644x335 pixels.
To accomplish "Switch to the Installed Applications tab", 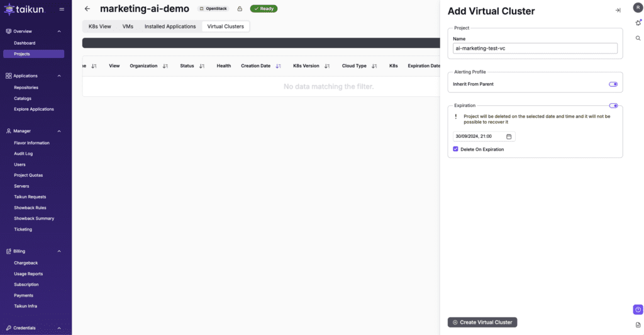I will coord(170,26).
